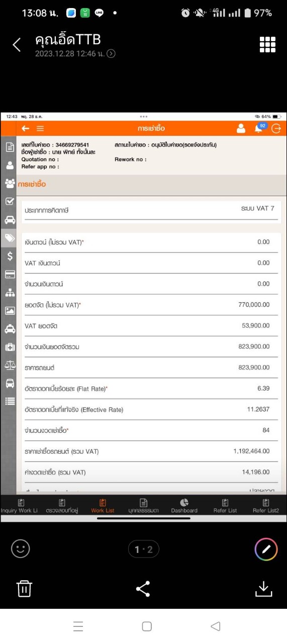Open the hamburger menu in orange header
287x644 pixels.
40,129
